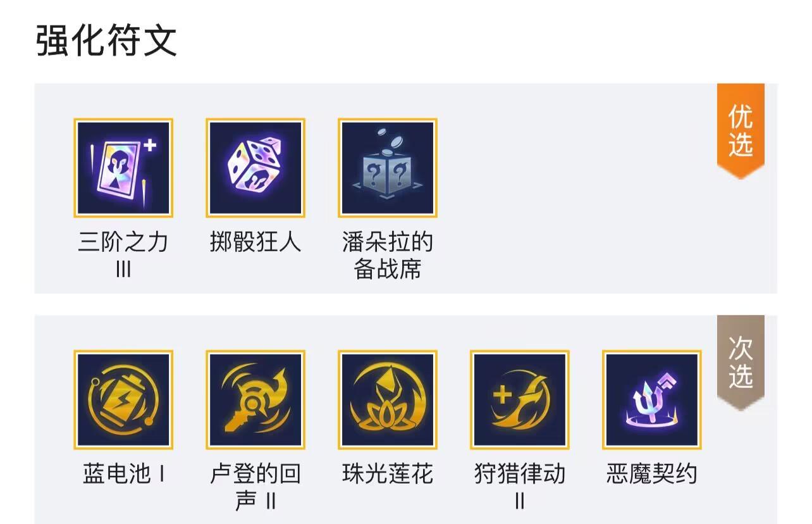Pick the 狩猎律动 II icon
Viewport: 812px width, 524px height.
[x=520, y=400]
